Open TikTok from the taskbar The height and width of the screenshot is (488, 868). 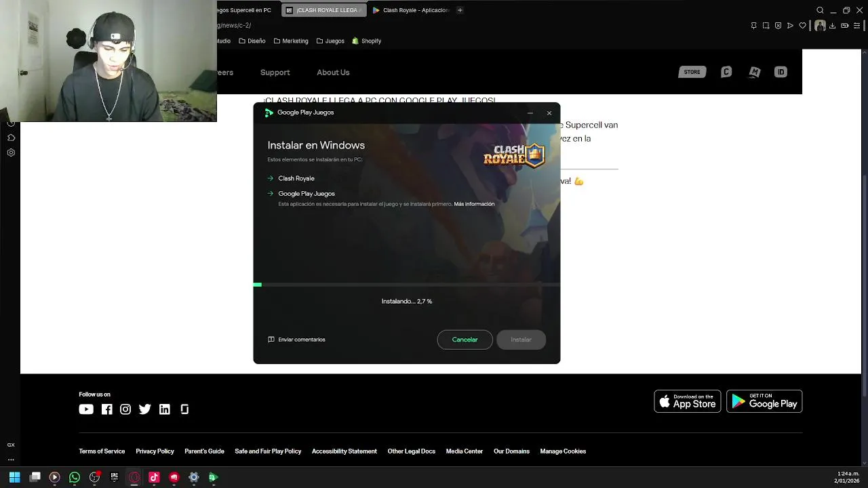pos(154,477)
